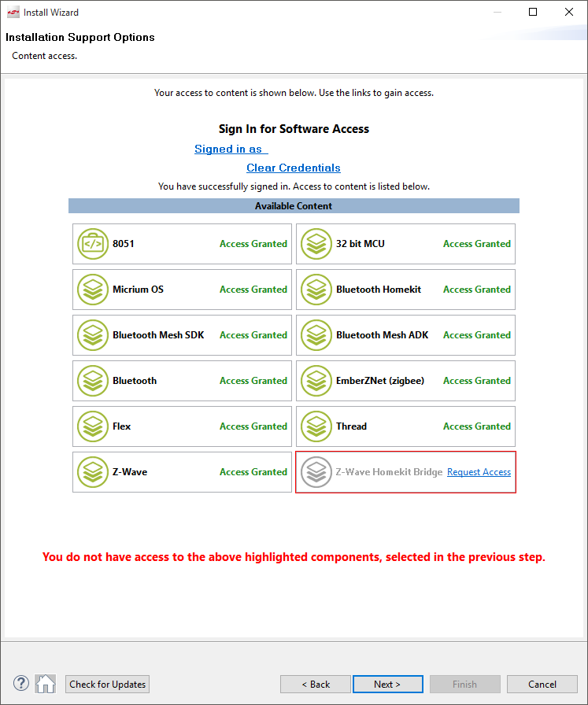Select the 8051 label text
588x705 pixels.
click(x=124, y=244)
